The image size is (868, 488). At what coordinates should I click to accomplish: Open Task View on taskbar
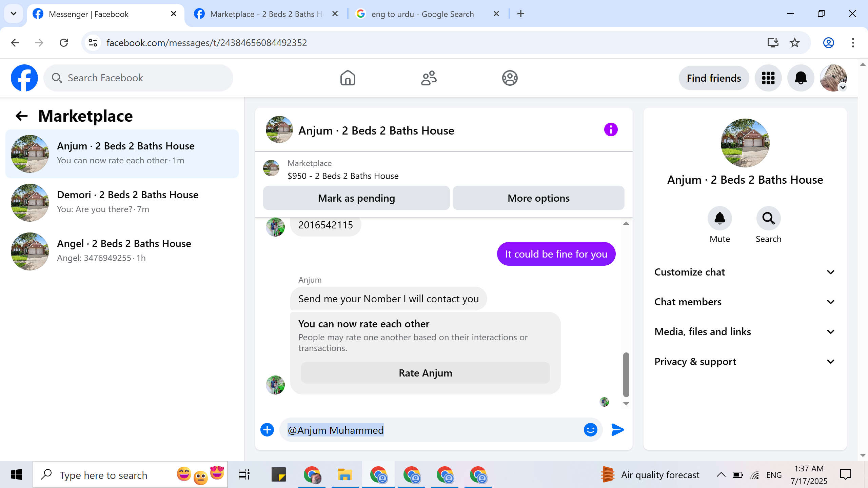244,474
